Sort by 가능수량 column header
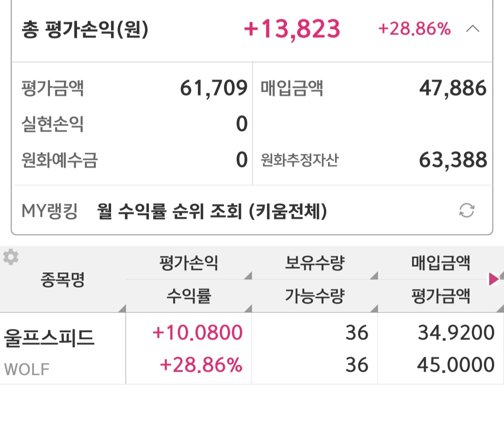504x431 pixels. (x=315, y=296)
